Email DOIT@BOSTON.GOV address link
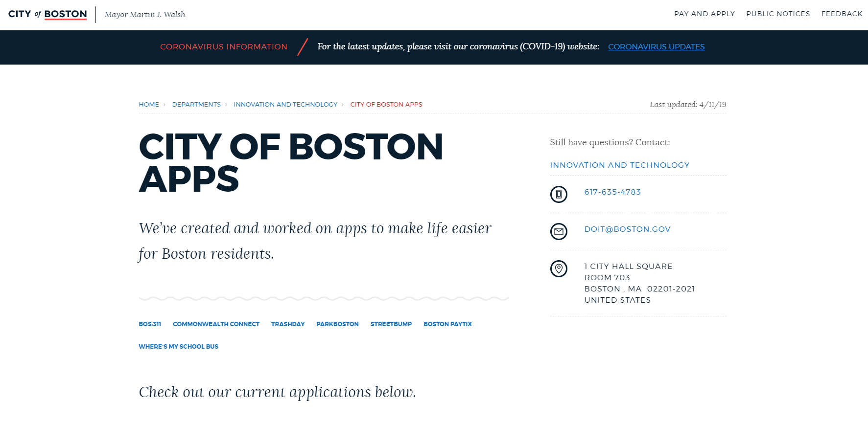868x446 pixels. click(627, 229)
